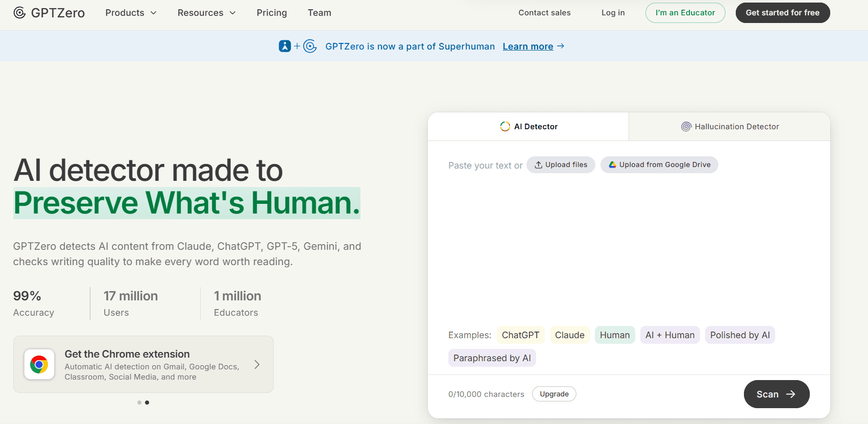Expand the Resources dropdown menu

tap(207, 13)
